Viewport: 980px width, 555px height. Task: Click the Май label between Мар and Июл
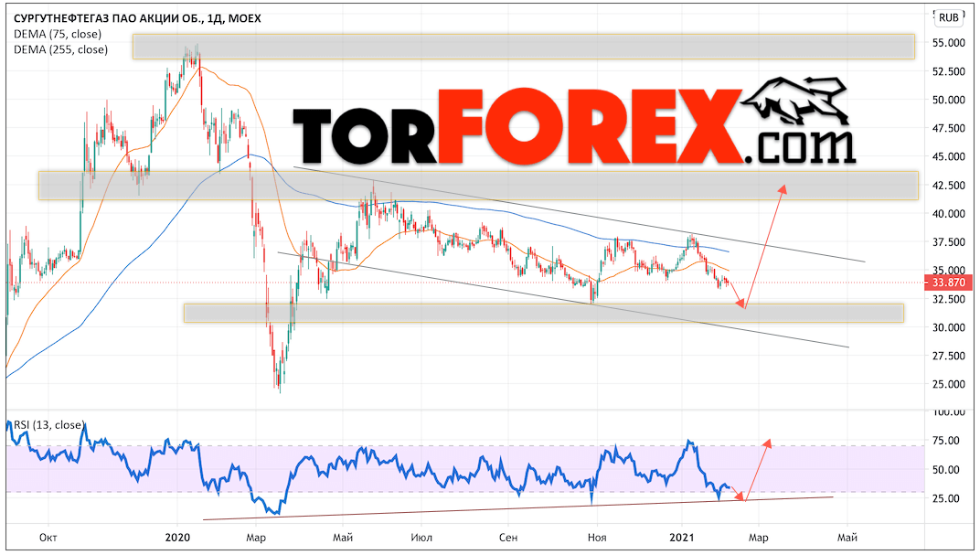pos(343,538)
